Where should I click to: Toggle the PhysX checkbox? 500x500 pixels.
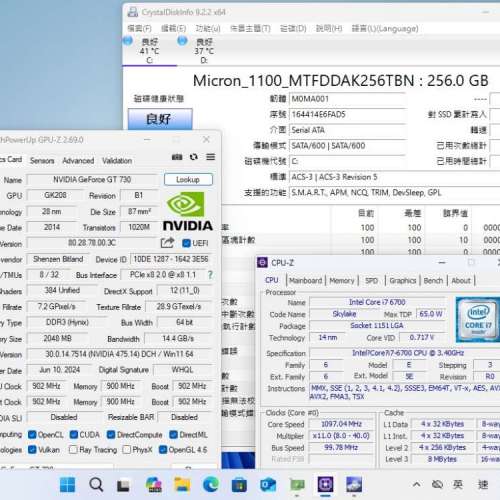point(126,450)
